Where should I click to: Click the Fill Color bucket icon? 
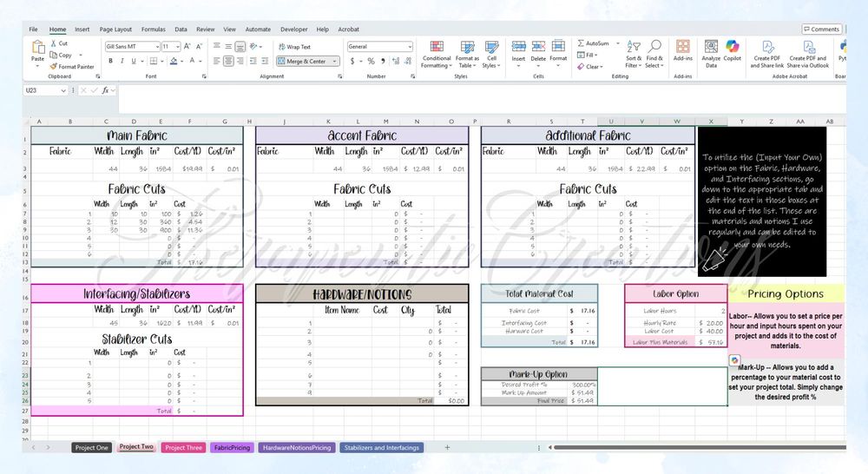click(174, 61)
